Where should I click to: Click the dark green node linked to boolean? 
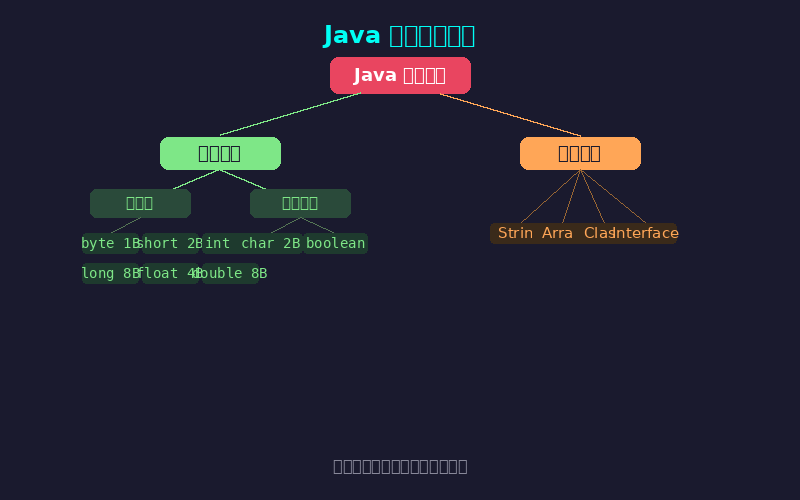click(300, 203)
